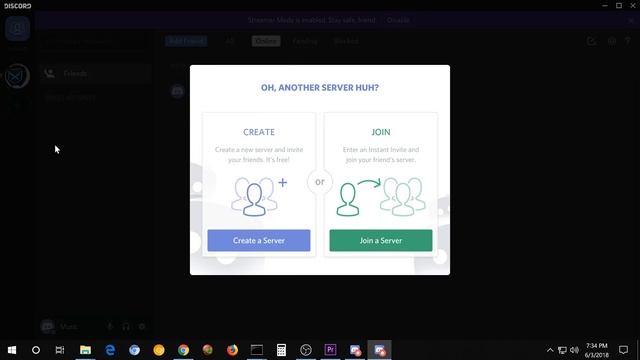Open the Chromium icon on taskbar
Image resolution: width=640 pixels, height=360 pixels.
point(134,350)
